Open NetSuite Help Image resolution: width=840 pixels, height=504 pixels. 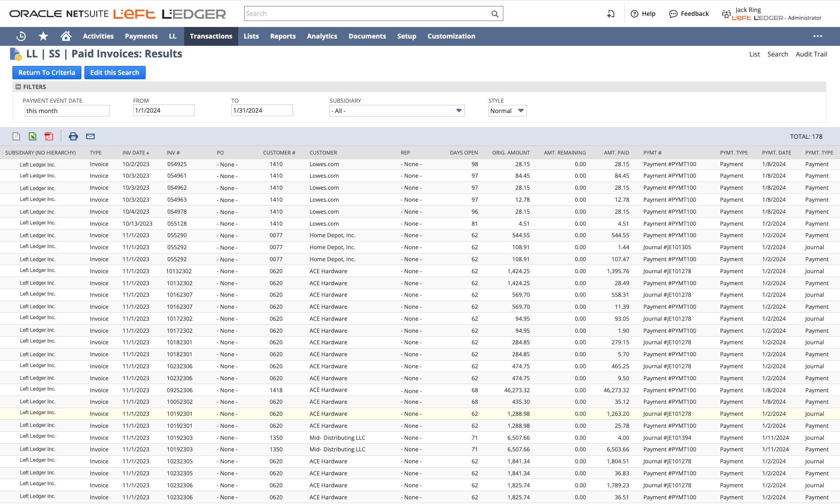coord(643,13)
